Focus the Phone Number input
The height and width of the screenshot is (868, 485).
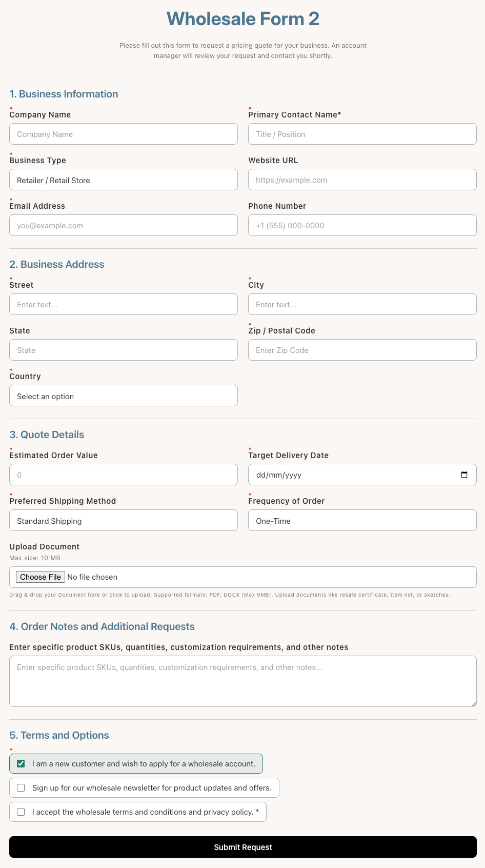point(362,225)
